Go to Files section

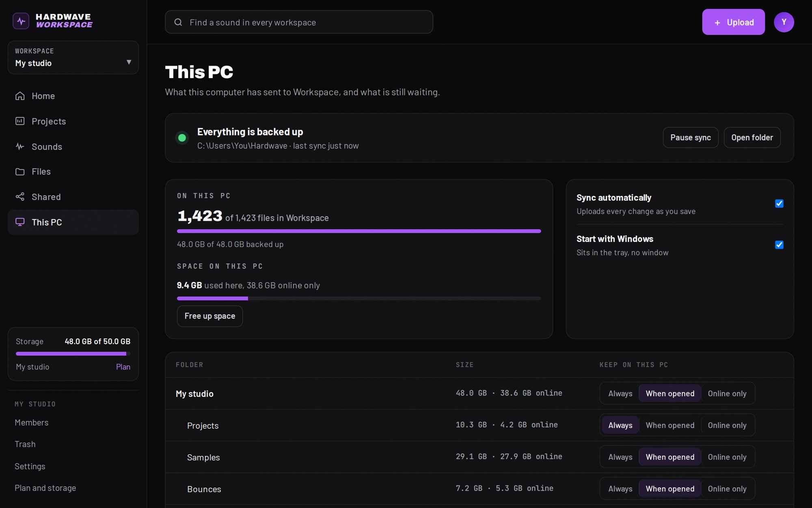point(73,172)
